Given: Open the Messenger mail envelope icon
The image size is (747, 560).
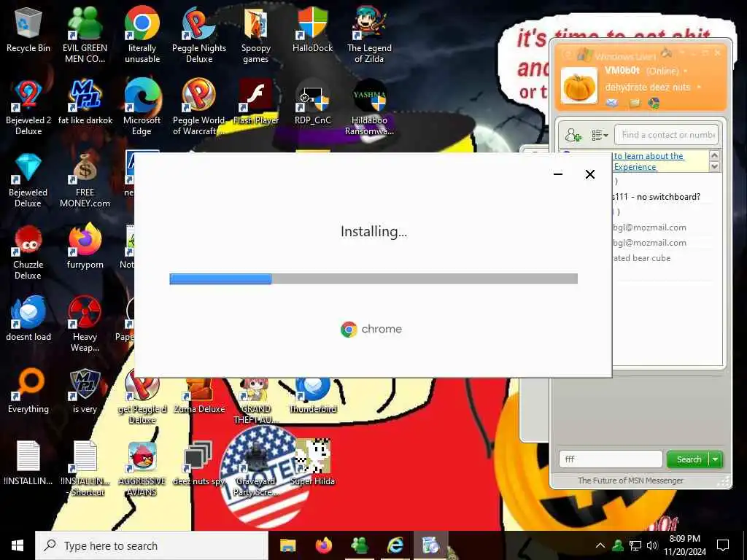Looking at the screenshot, I should 612,103.
